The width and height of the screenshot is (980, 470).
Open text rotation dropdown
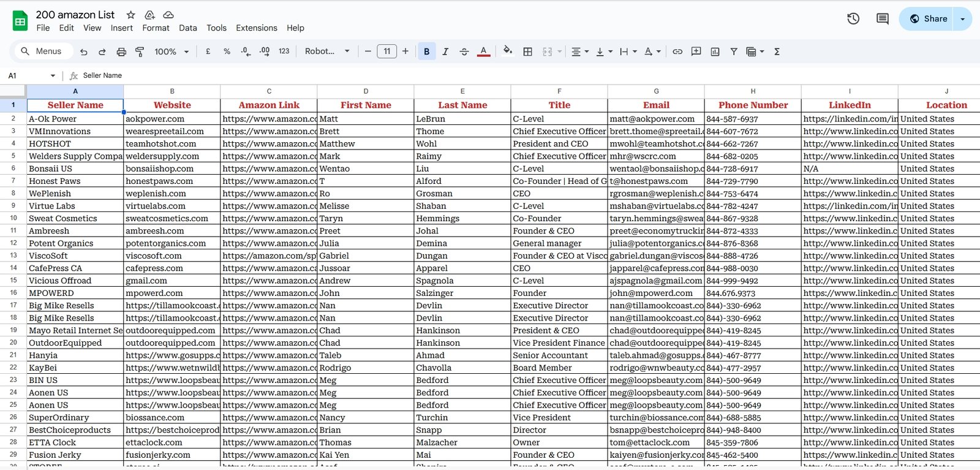coord(652,52)
